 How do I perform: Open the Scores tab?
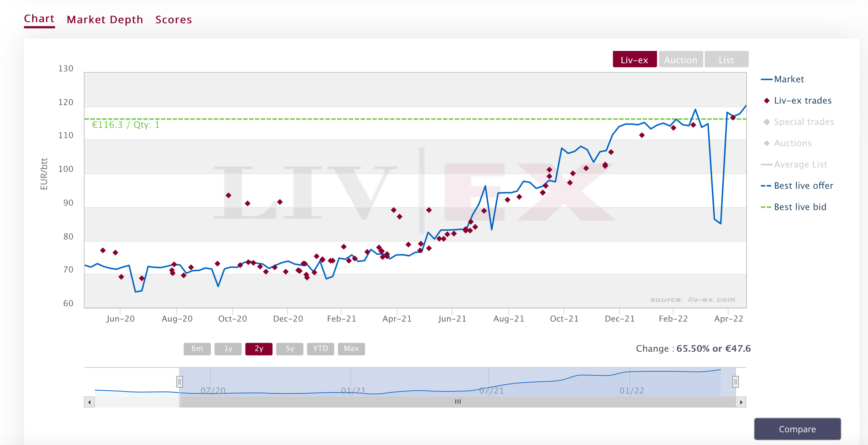174,19
